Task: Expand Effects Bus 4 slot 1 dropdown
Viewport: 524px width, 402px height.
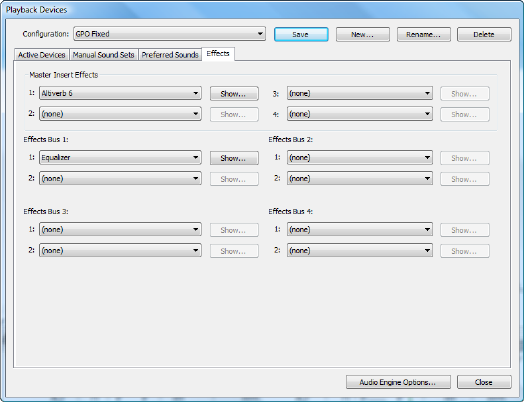Action: pyautogui.click(x=360, y=229)
